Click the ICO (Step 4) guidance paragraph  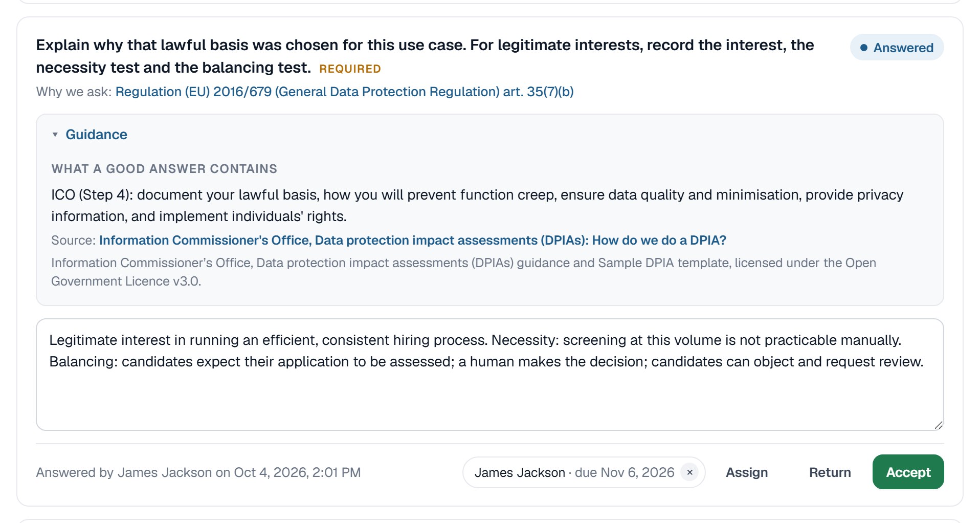coord(477,205)
